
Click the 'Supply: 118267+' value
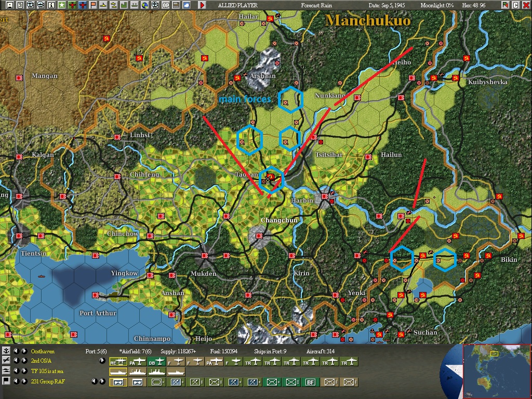[178, 351]
